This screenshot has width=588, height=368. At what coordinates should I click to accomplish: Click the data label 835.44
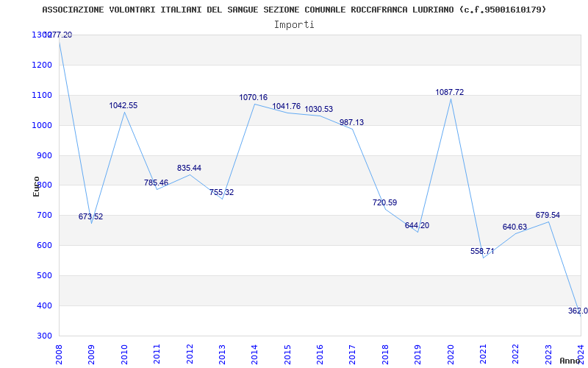tap(189, 168)
